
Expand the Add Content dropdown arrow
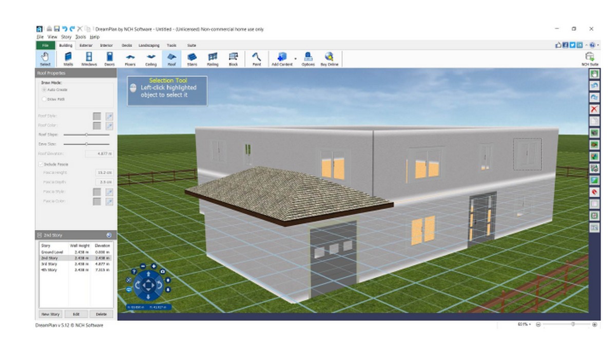[296, 59]
